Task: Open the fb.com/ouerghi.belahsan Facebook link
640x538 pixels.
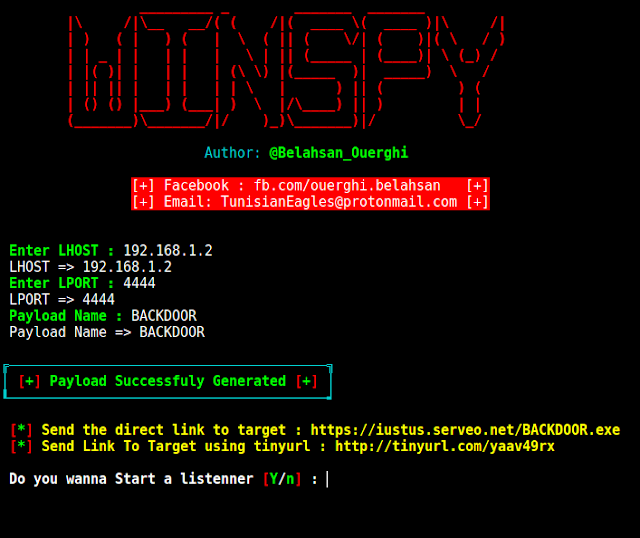Action: (x=347, y=185)
